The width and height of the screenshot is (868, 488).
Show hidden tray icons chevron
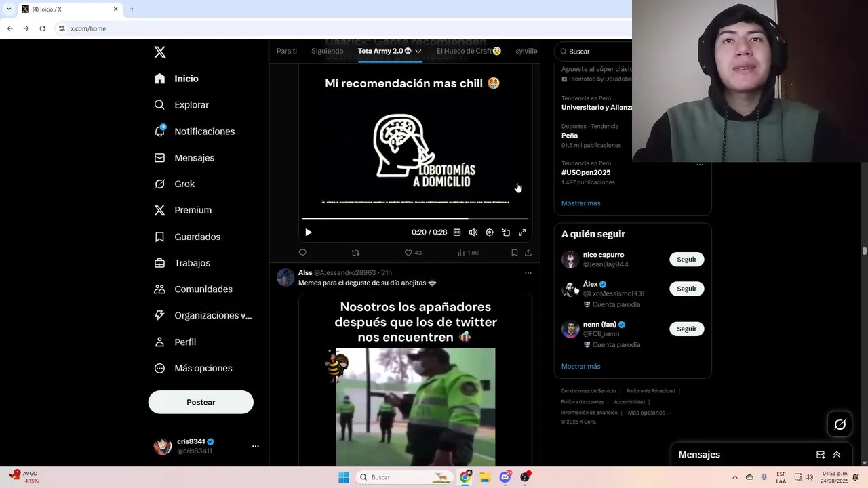[x=734, y=477]
